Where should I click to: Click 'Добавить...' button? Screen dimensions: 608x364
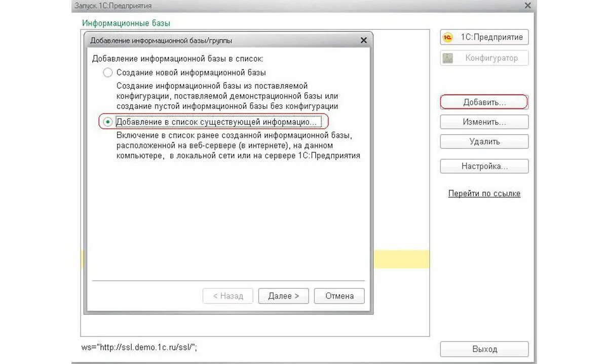tap(484, 102)
